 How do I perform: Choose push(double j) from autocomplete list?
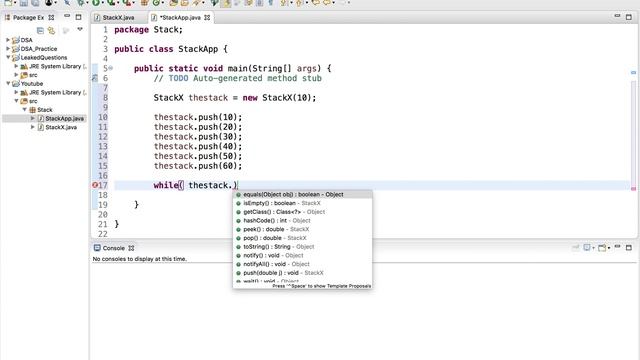(x=302, y=273)
